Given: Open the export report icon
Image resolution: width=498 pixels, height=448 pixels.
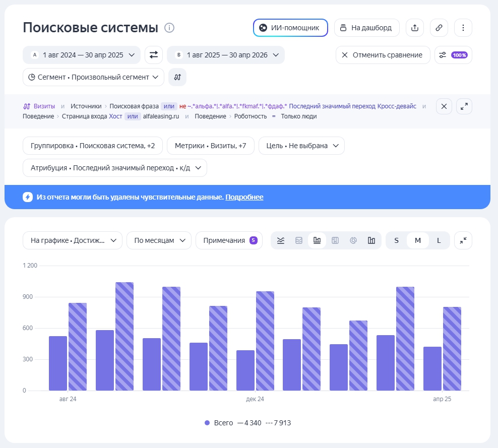Looking at the screenshot, I should click(x=414, y=28).
